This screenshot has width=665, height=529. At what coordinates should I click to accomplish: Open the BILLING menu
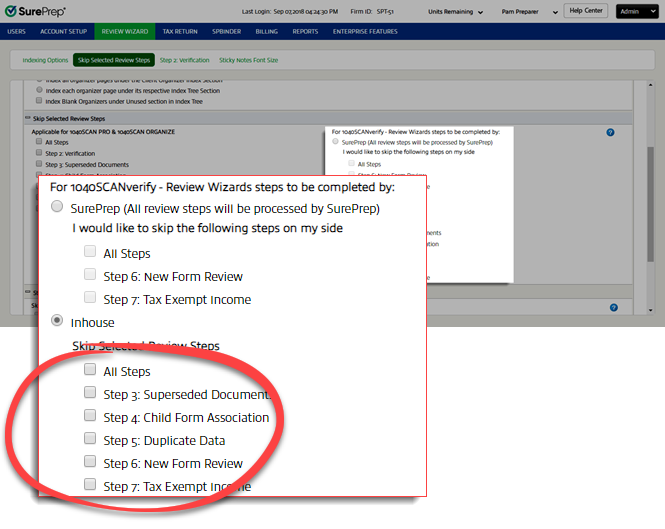point(266,31)
